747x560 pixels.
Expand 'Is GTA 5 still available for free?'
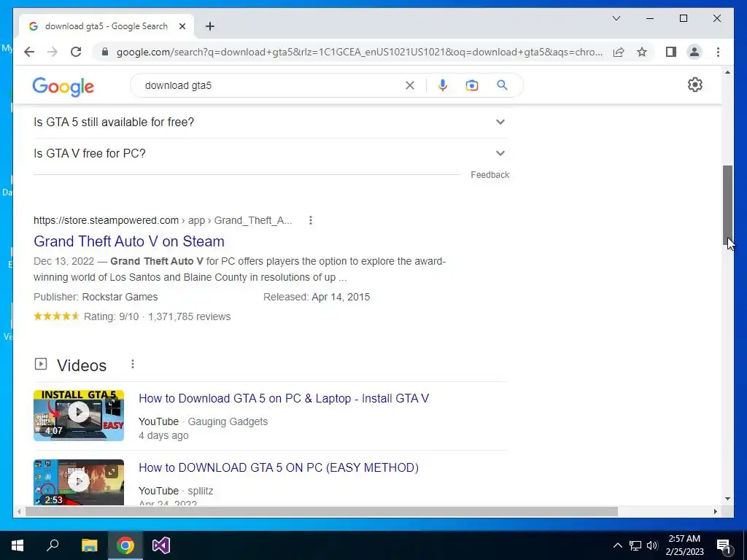271,122
